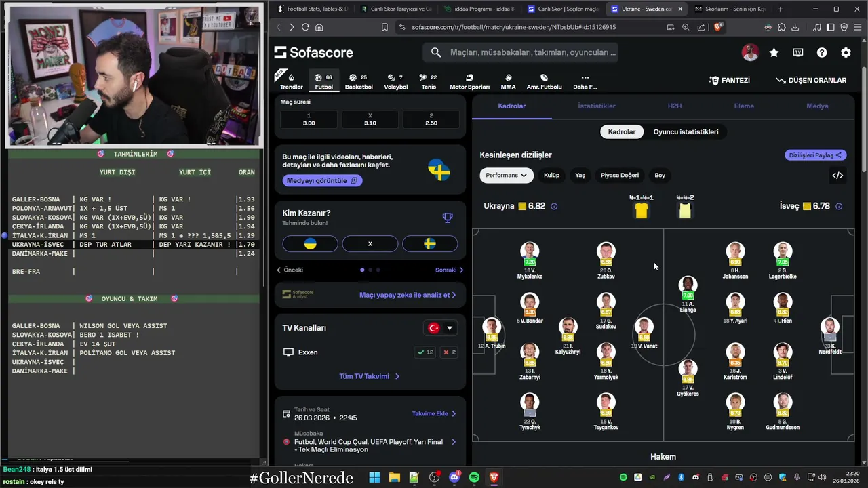
Task: Open Maçı yapay zeka ile analiz et
Action: pyautogui.click(x=408, y=295)
